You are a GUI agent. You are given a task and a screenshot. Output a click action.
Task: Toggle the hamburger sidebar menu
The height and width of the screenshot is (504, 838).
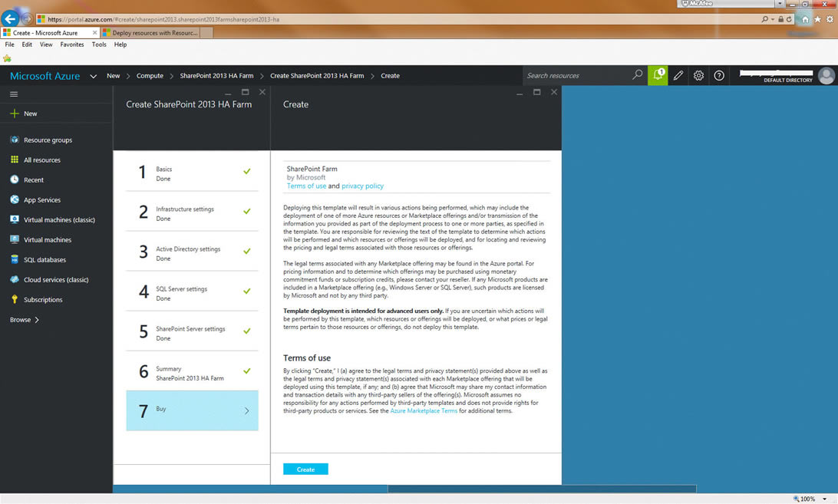pyautogui.click(x=14, y=94)
